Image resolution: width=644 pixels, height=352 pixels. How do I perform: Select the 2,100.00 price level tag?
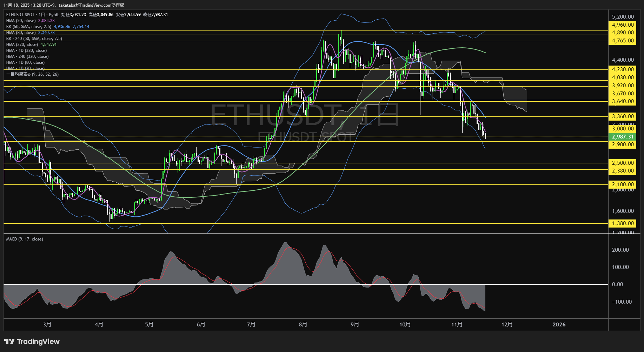tap(622, 184)
